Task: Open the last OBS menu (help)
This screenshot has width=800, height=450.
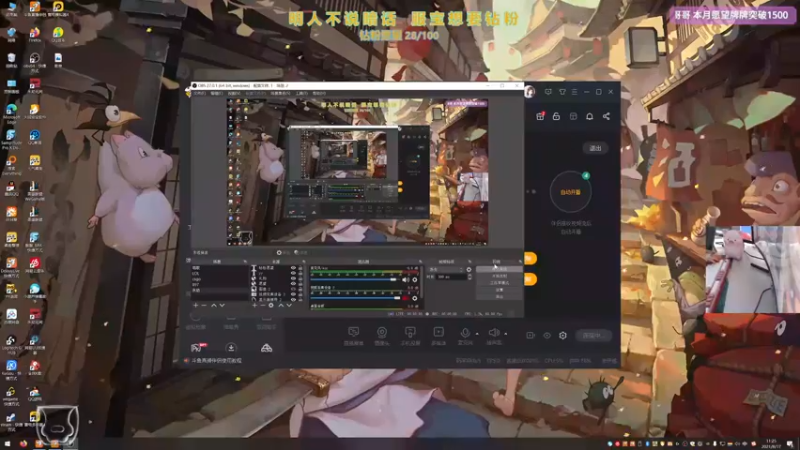Action: [319, 94]
